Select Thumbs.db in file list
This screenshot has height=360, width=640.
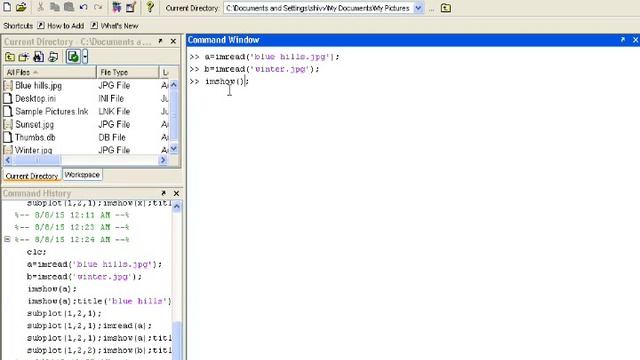(35, 138)
